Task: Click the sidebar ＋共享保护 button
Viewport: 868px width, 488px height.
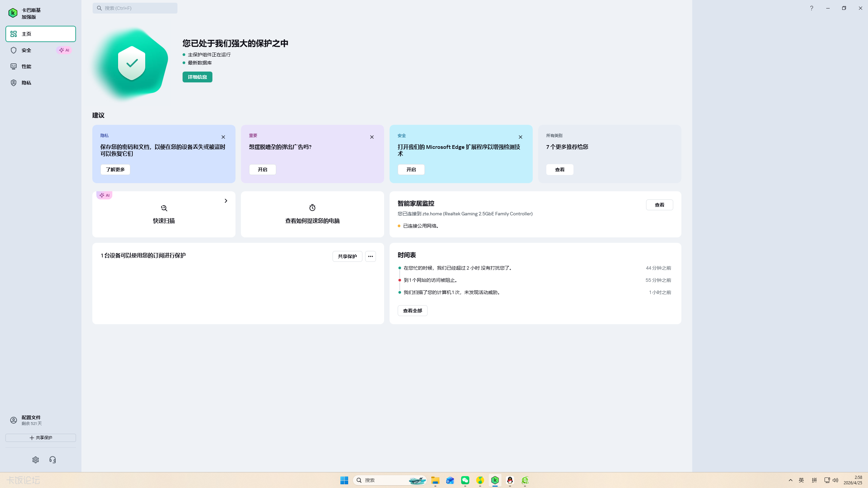Action: click(x=41, y=438)
